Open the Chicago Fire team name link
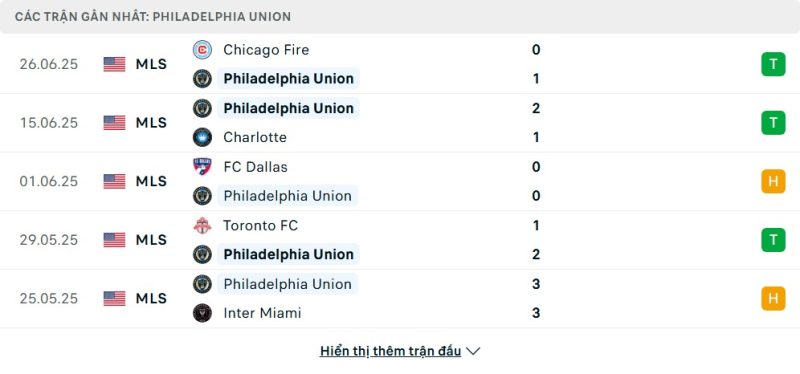 click(x=266, y=50)
